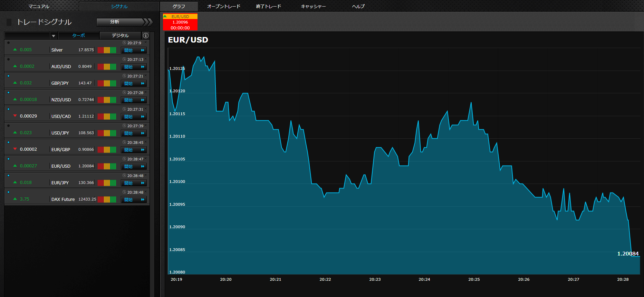Close the EUR/USD signal row

[x=146, y=159]
